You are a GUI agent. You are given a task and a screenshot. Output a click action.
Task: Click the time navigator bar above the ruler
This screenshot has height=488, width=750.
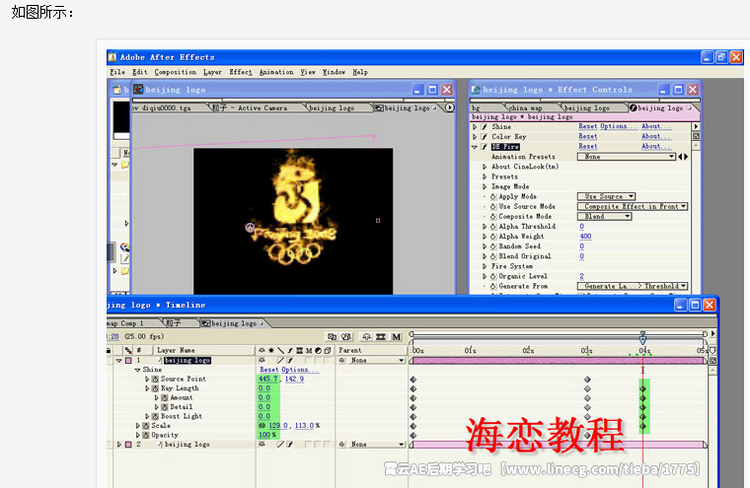[x=558, y=333]
